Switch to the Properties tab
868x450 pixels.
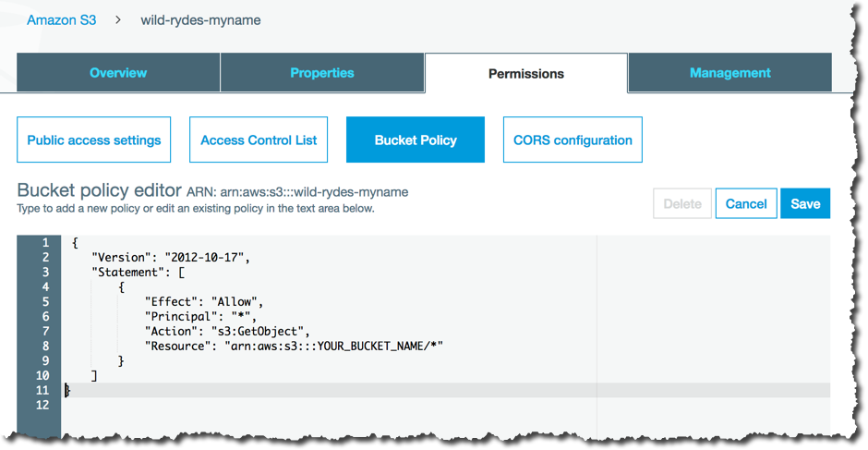(322, 73)
